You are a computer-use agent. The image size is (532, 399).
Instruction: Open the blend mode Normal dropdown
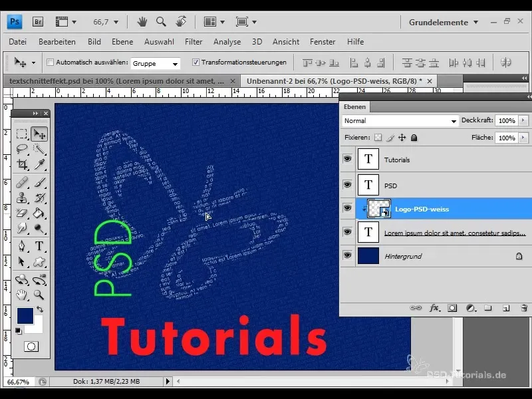(400, 121)
